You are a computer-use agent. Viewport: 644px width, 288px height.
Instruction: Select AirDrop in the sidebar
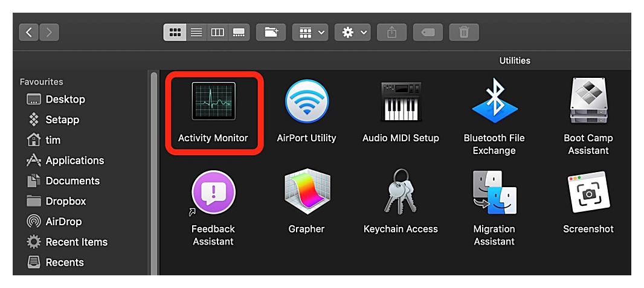point(54,222)
